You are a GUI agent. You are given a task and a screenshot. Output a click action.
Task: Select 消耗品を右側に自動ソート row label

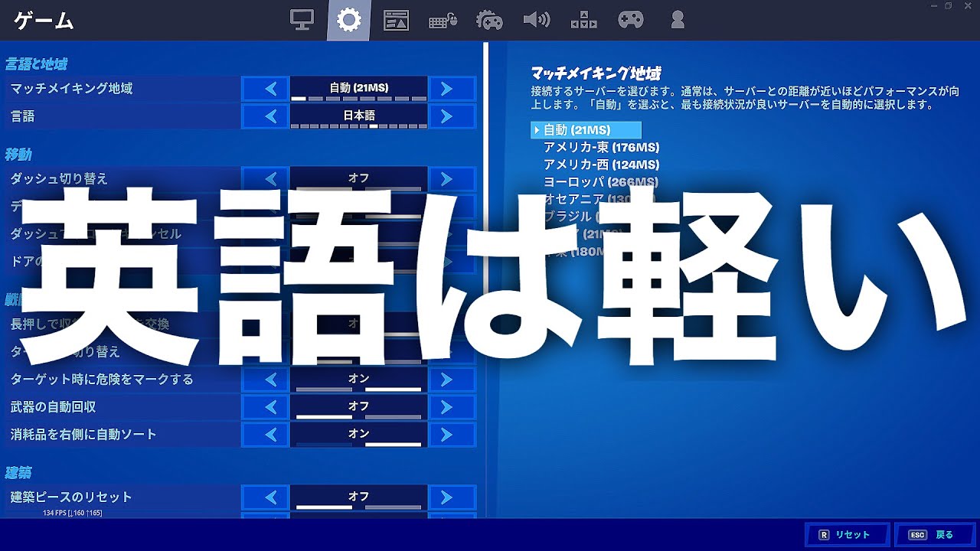[83, 435]
